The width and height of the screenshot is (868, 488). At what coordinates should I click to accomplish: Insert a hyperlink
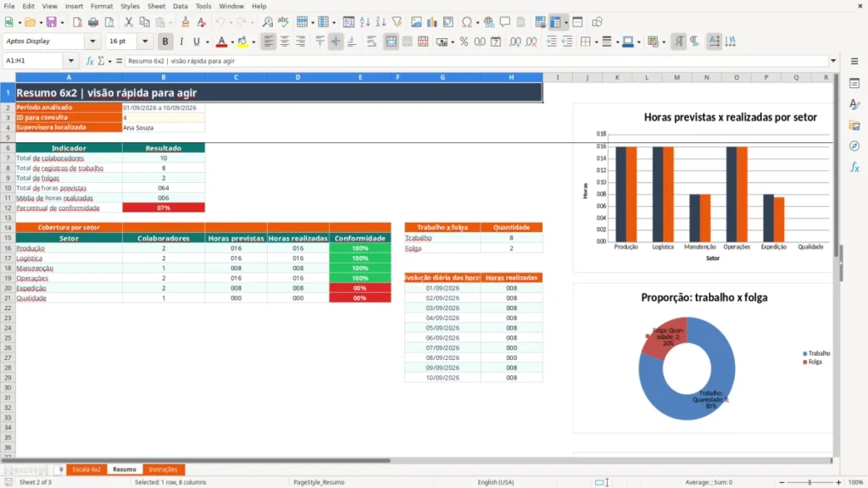[489, 22]
